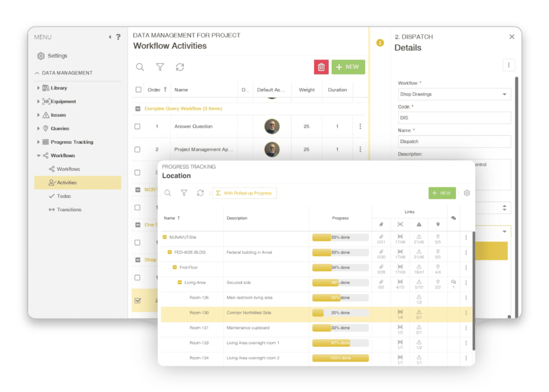The image size is (549, 392).
Task: Select the location pin icon in the Links header
Action: coord(437,224)
